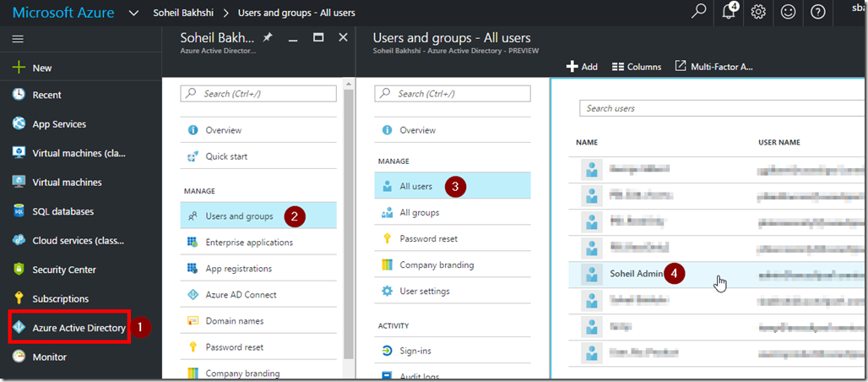Click the Microsoft Azure logo text
Viewport: 868px width, 382px height.
coord(63,12)
